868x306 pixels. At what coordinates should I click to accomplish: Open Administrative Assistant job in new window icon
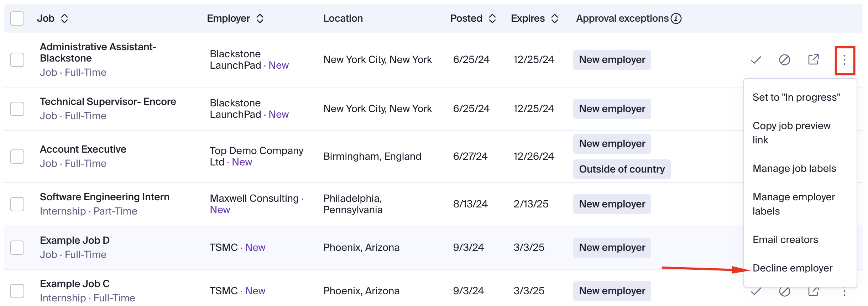[814, 59]
